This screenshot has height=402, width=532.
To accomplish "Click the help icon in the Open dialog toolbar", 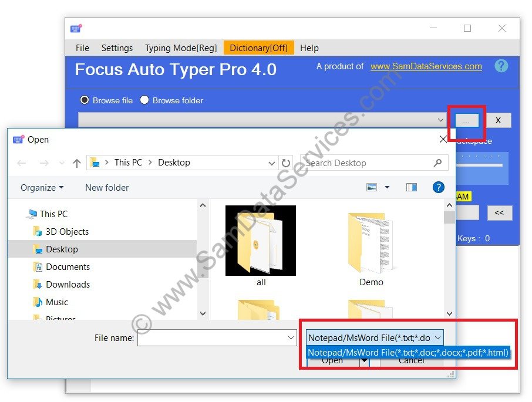I will click(x=438, y=187).
